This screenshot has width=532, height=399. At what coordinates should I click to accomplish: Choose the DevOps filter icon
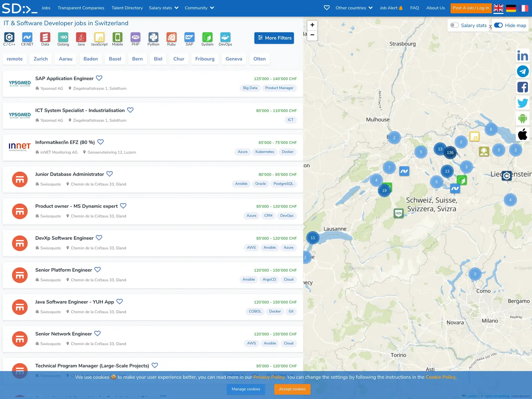coord(225,37)
